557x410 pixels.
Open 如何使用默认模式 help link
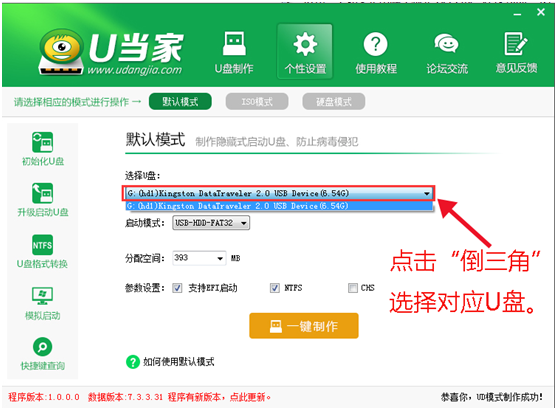(x=179, y=362)
